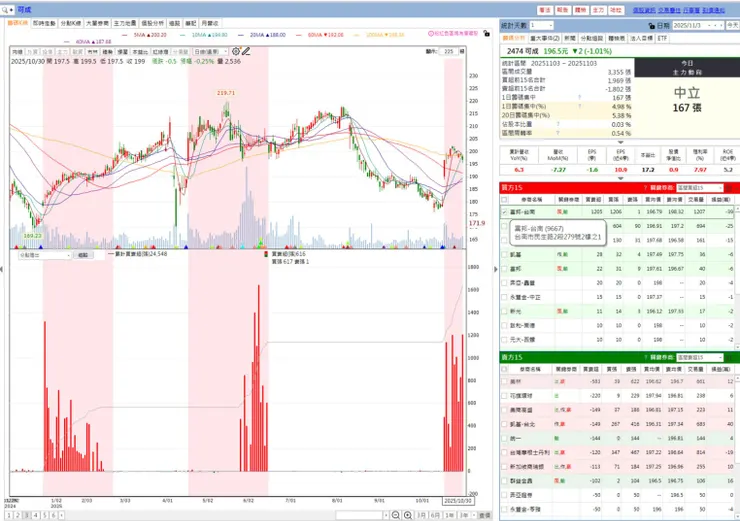Set chart range to 1年

(x=449, y=515)
